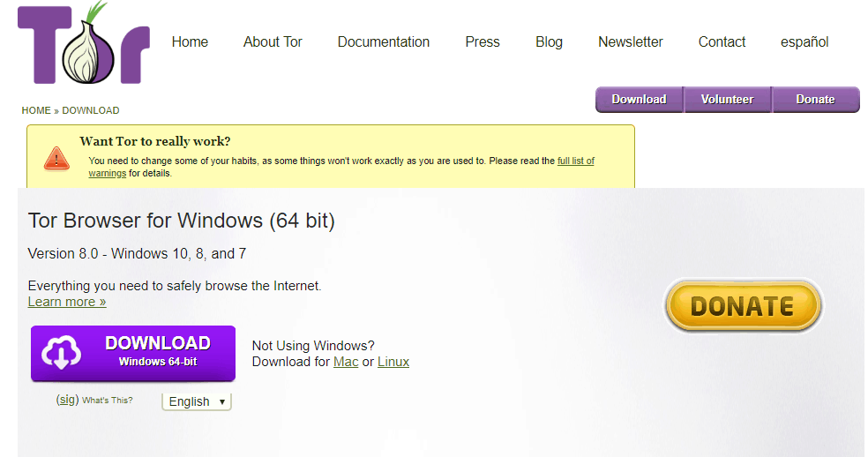Click the warning triangle icon
The image size is (868, 457).
(56, 159)
